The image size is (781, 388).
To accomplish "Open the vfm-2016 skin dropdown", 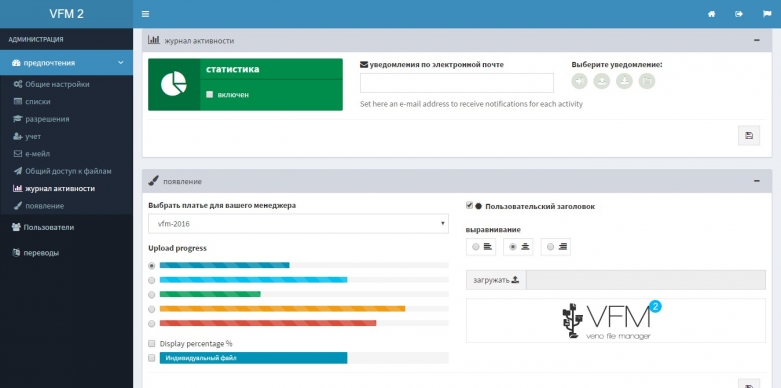I will pos(298,224).
